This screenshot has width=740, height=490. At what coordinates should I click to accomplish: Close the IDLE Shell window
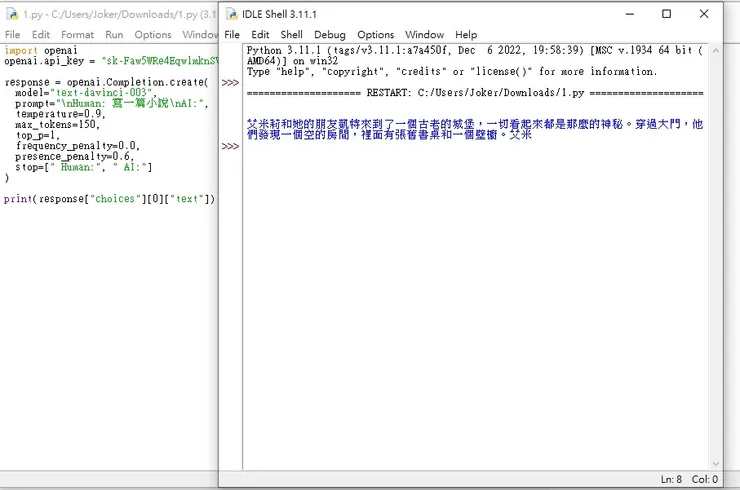[x=704, y=14]
